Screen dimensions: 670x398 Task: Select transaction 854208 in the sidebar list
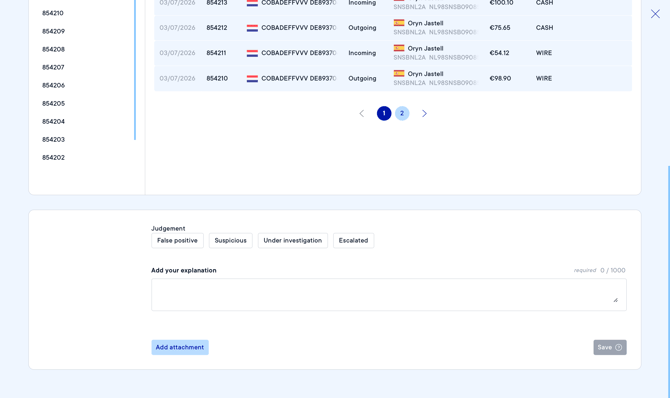point(53,49)
